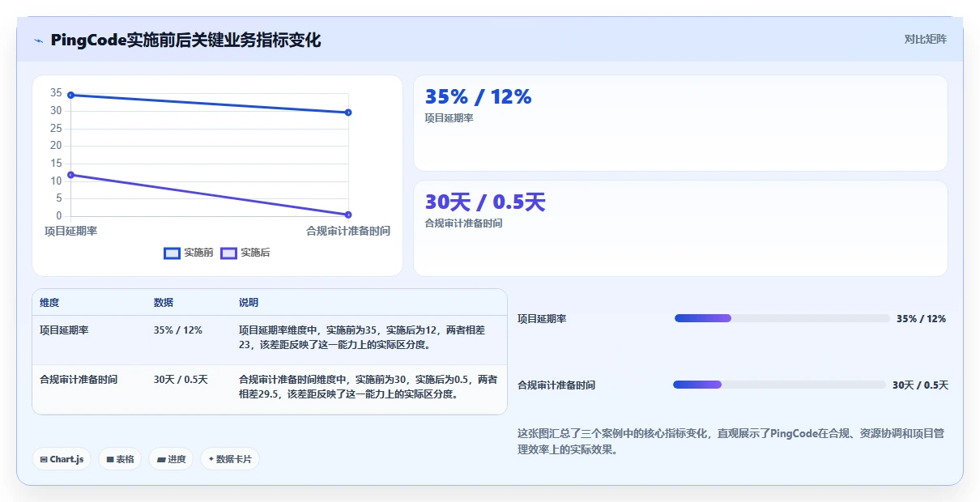
Task: Click the 对比矩阵 label in header
Action: click(x=926, y=39)
